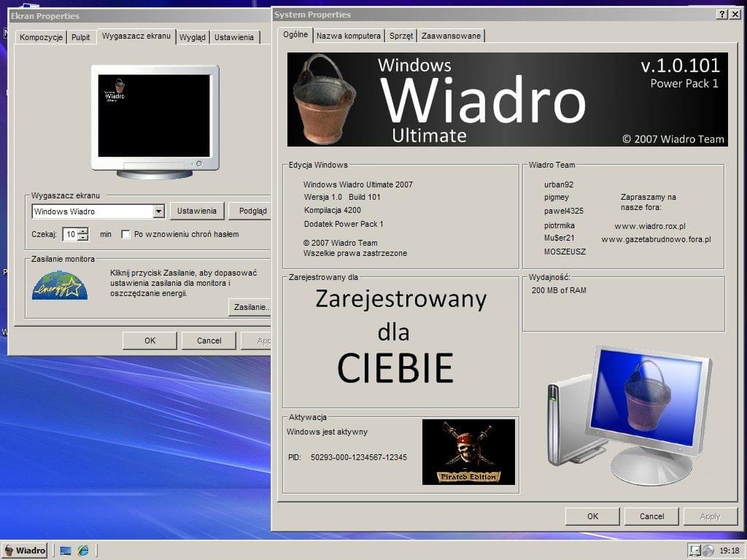This screenshot has width=747, height=560.
Task: Go to the Ustawienia tab in Ekran Properties
Action: pyautogui.click(x=234, y=37)
